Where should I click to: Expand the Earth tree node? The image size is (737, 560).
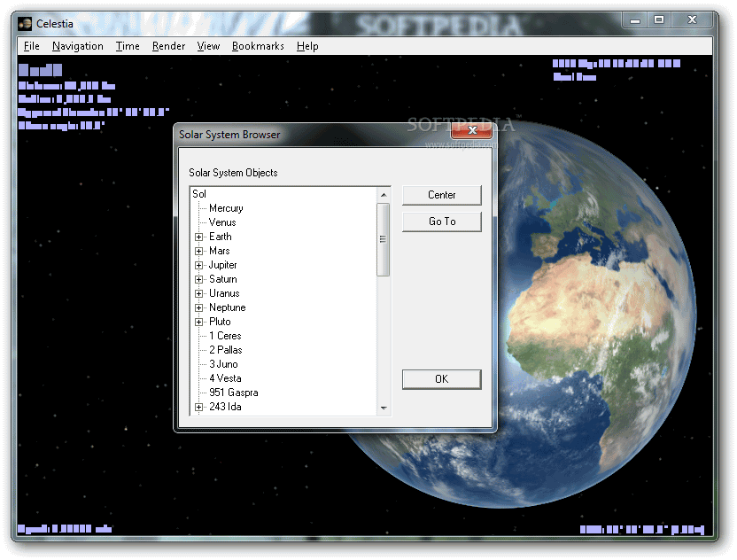pos(198,237)
